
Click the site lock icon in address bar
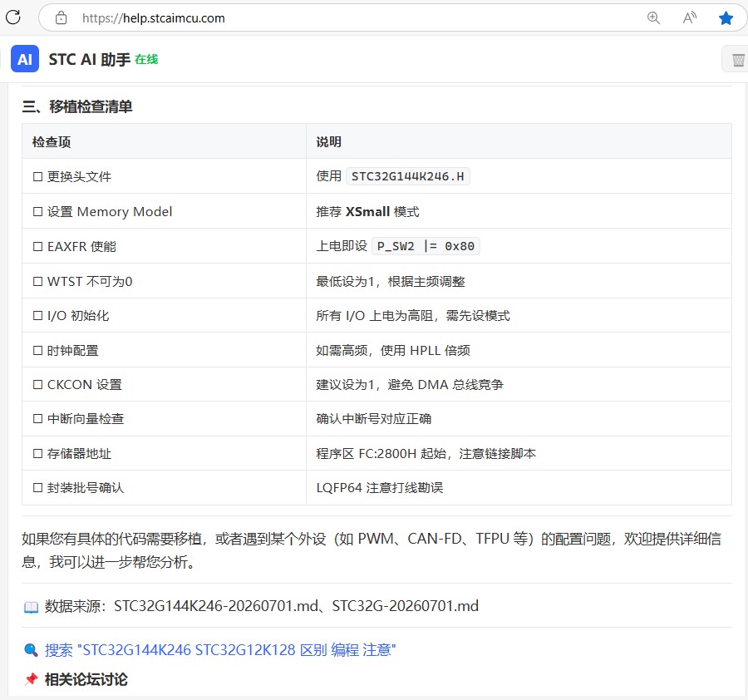point(61,18)
